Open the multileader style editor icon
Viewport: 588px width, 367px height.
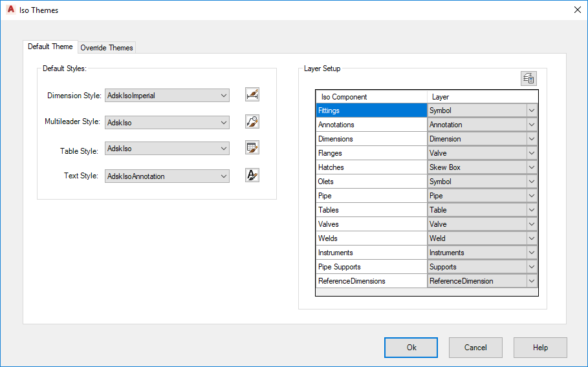tap(252, 121)
